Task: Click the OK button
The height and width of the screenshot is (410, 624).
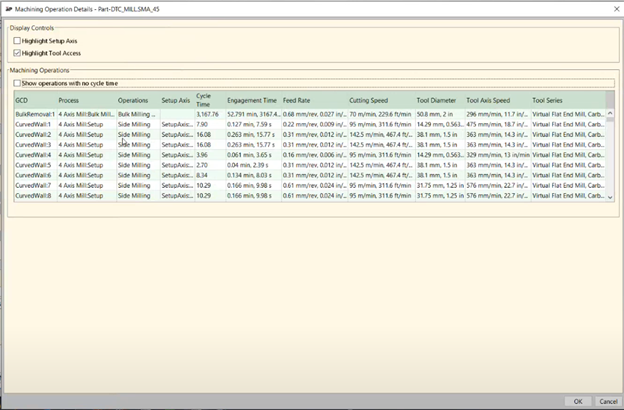Action: pos(579,401)
